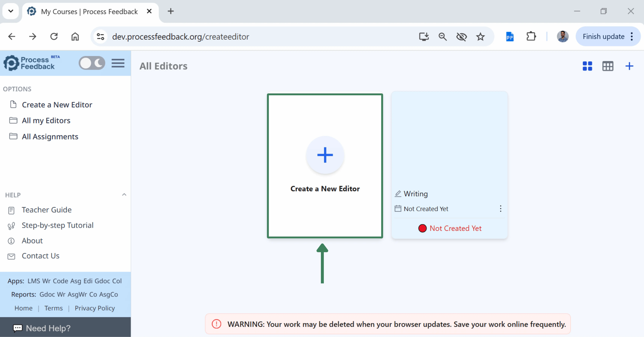Click the Wr app link

point(46,281)
